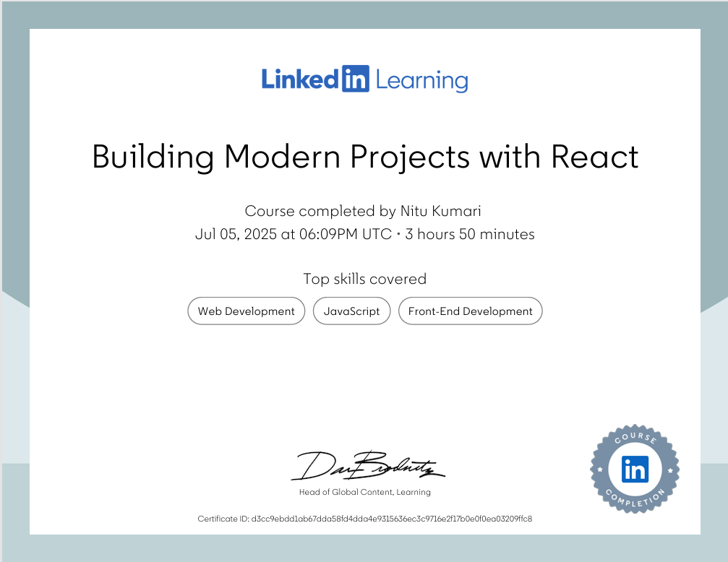Select the signature graphic above the title
Viewport: 728px width, 562px height.
369,465
